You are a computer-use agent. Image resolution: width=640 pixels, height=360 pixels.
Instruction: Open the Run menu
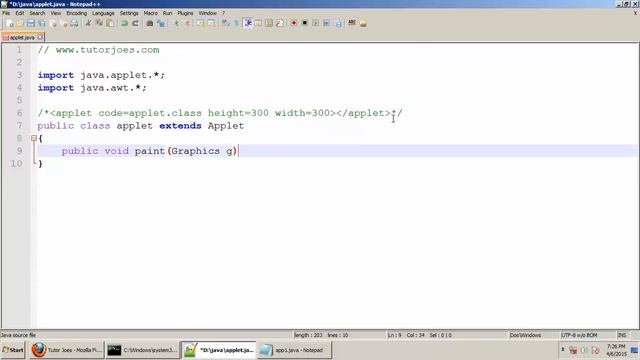[167, 13]
